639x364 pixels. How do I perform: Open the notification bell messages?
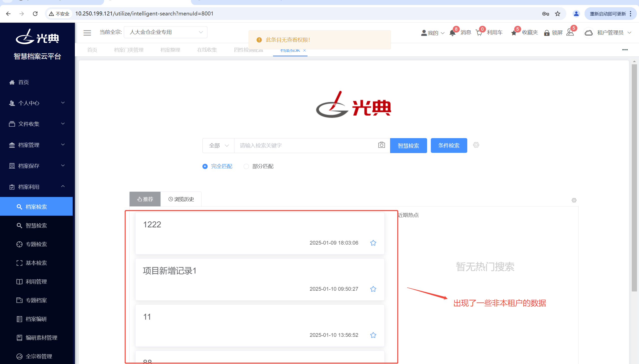point(453,33)
